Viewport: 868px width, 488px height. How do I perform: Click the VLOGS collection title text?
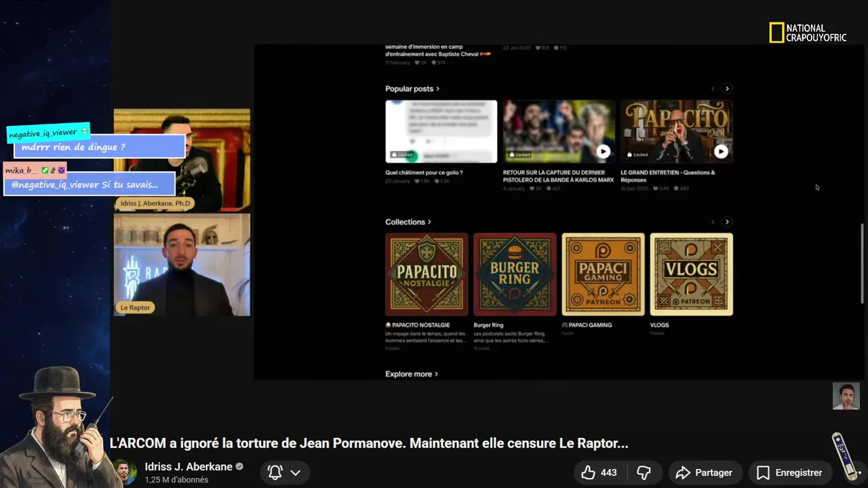659,325
